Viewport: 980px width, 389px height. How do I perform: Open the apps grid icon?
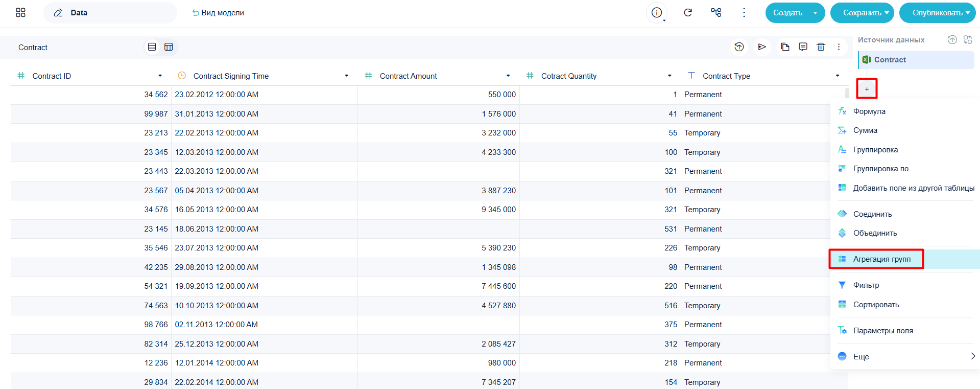point(20,13)
